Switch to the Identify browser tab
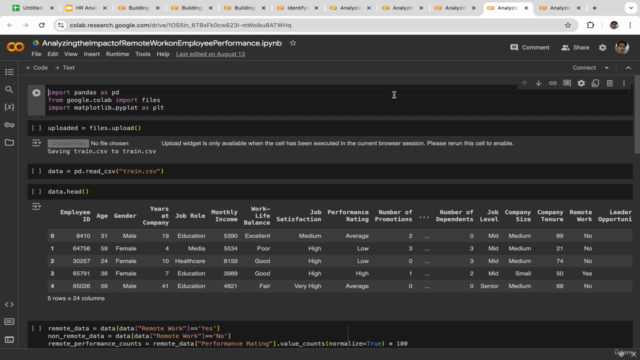This screenshot has width=640, height=360. [297, 8]
